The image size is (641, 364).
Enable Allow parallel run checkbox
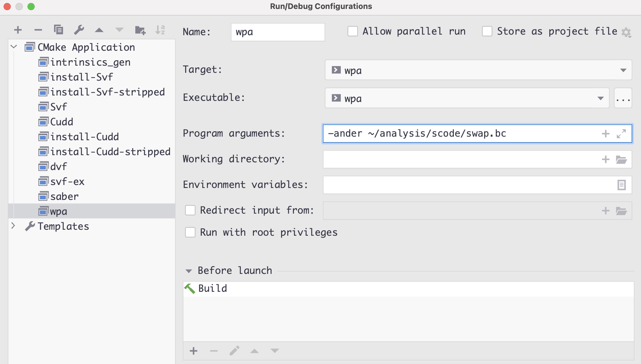353,31
